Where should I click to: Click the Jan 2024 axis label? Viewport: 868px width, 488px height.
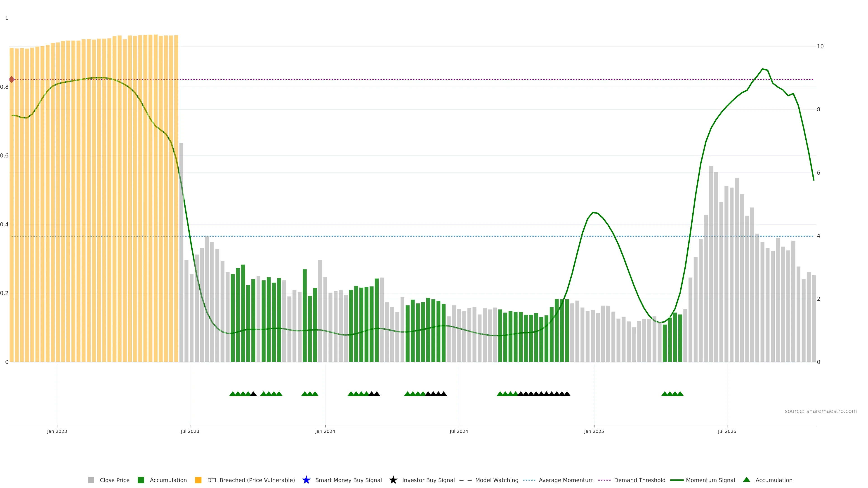(325, 431)
